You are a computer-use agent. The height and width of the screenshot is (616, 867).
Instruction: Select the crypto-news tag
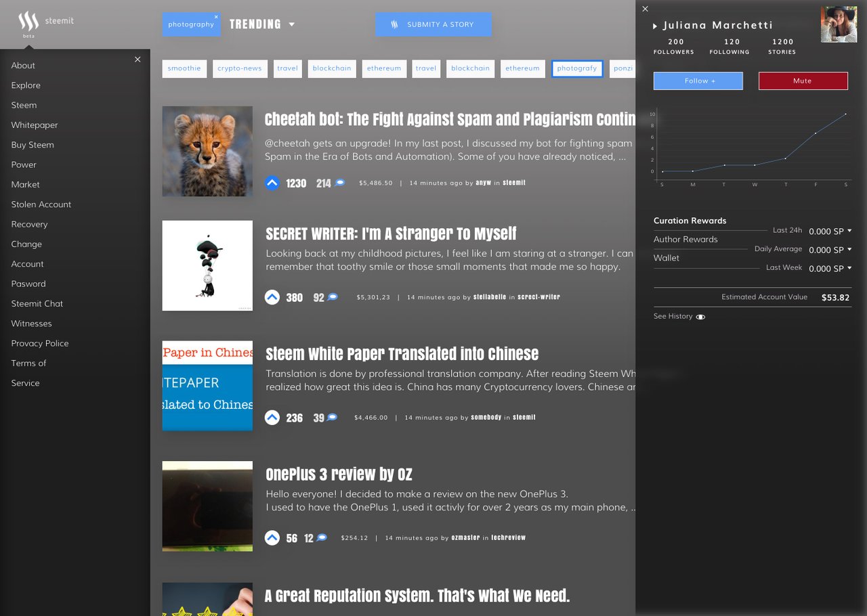tap(240, 68)
